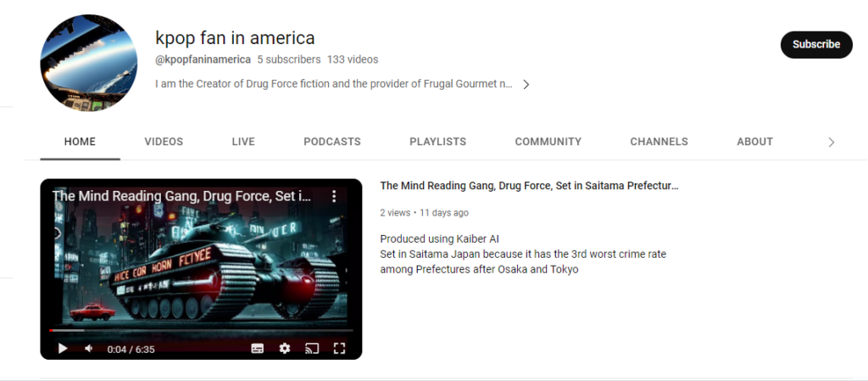This screenshot has height=381, width=868.
Task: Play the featured video
Action: point(63,348)
